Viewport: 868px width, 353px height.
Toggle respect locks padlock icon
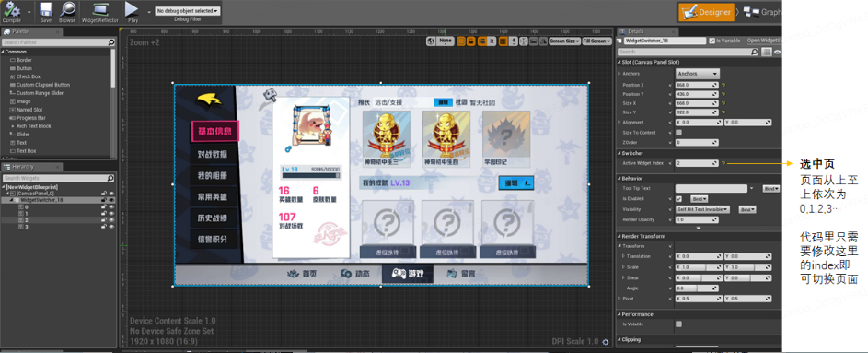(x=470, y=41)
